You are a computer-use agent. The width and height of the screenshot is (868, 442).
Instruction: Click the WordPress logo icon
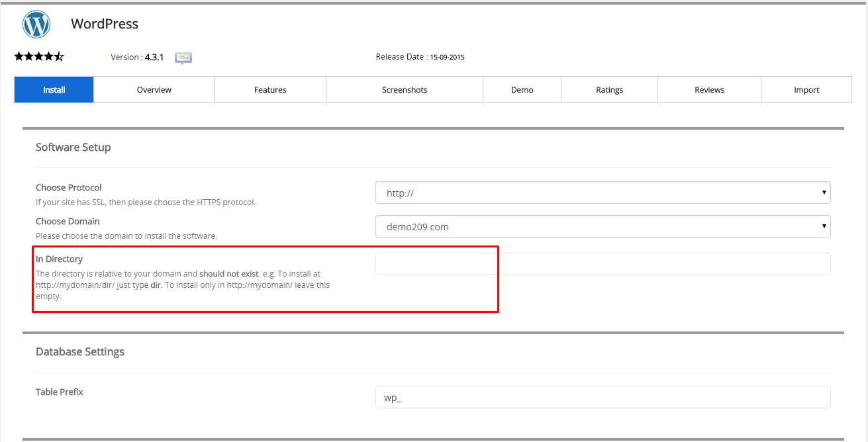(x=36, y=24)
